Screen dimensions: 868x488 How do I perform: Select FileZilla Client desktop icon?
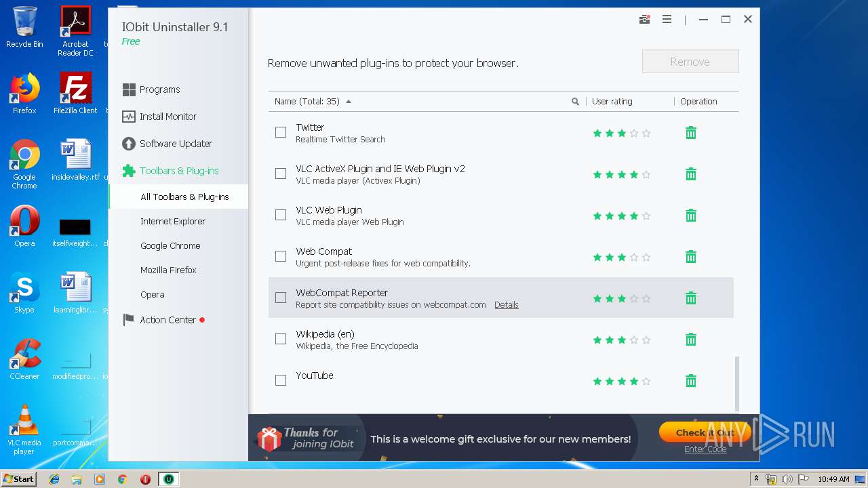tap(75, 94)
